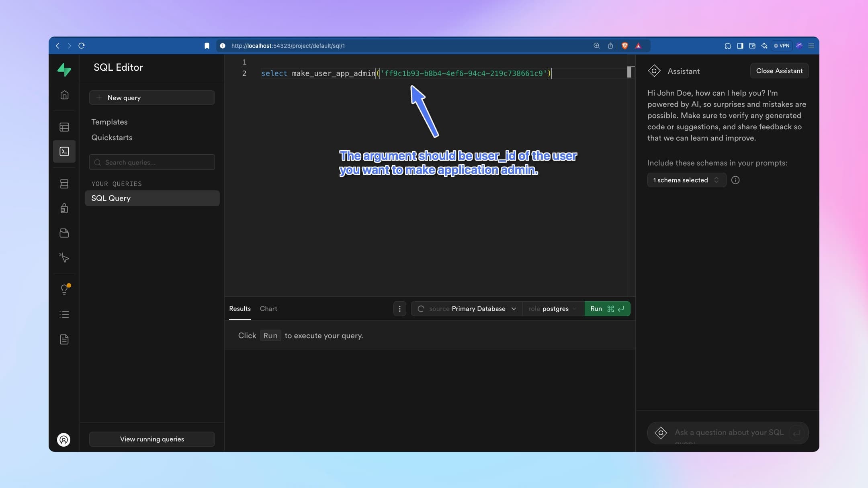Open the Database section
868x488 pixels.
(65, 184)
